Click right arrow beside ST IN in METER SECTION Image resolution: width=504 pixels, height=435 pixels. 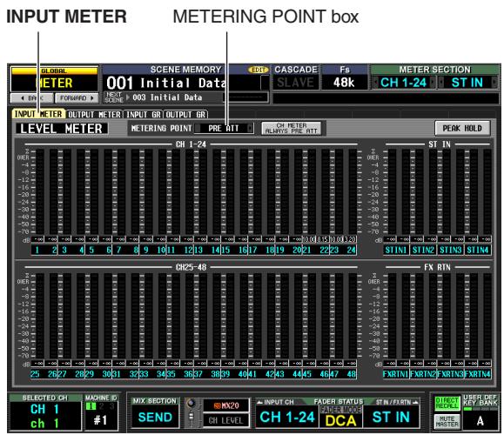[x=494, y=83]
